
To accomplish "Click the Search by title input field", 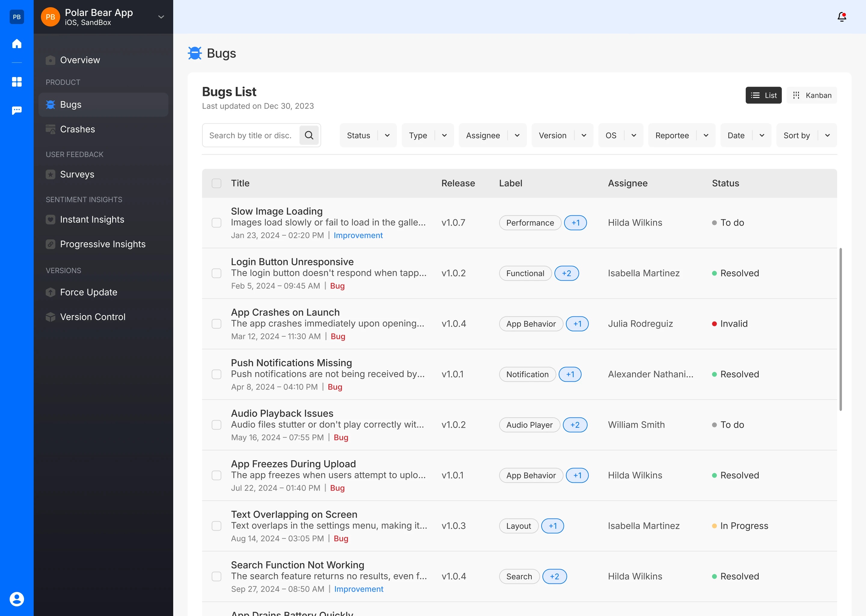I will pos(251,135).
